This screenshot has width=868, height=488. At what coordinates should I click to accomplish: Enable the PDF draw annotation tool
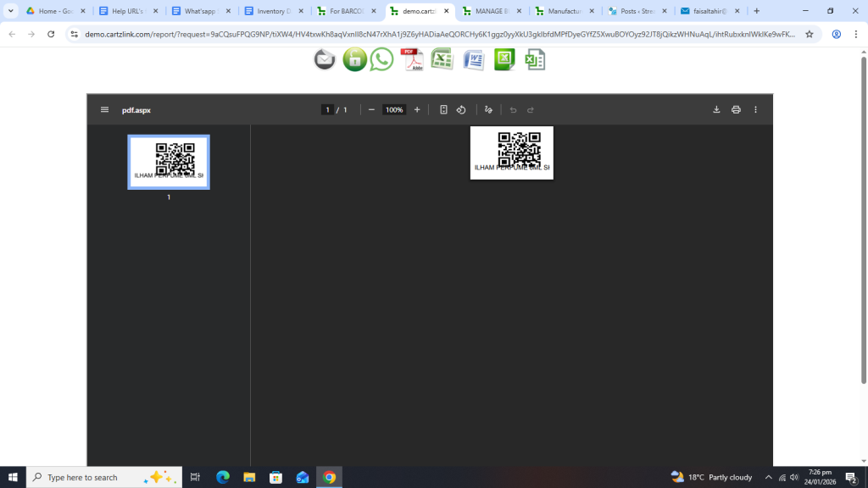488,110
